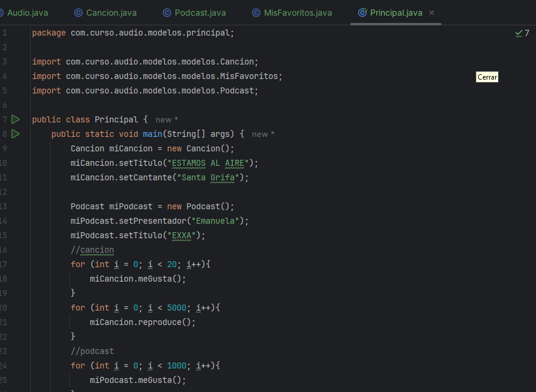Image resolution: width=536 pixels, height=392 pixels.
Task: Click the miPodcast variable declaration
Action: 131,206
